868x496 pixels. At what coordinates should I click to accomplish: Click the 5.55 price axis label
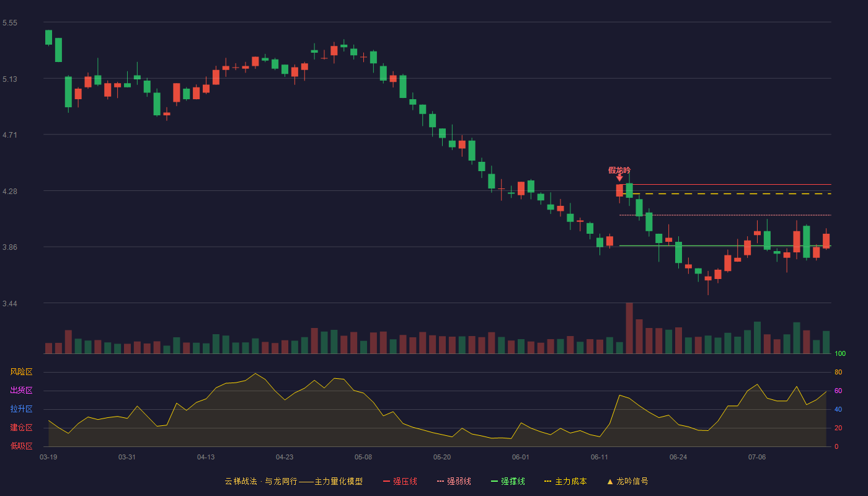pos(10,23)
